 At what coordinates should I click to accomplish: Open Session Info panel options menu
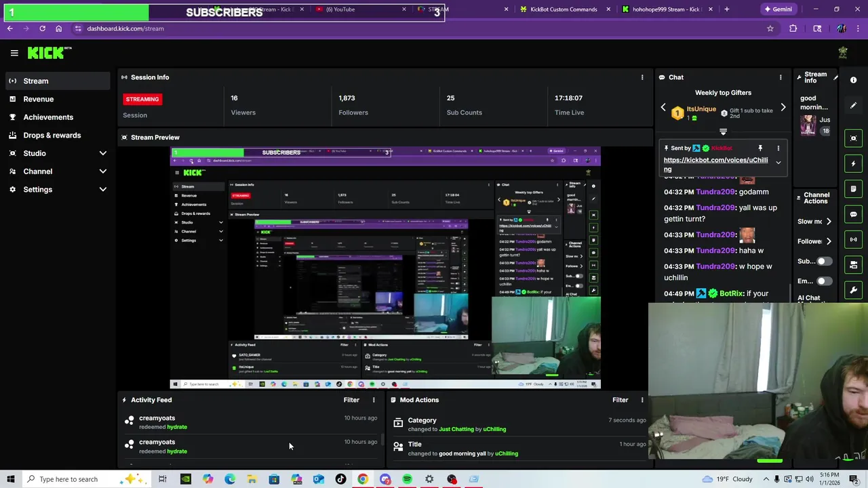[x=642, y=77]
